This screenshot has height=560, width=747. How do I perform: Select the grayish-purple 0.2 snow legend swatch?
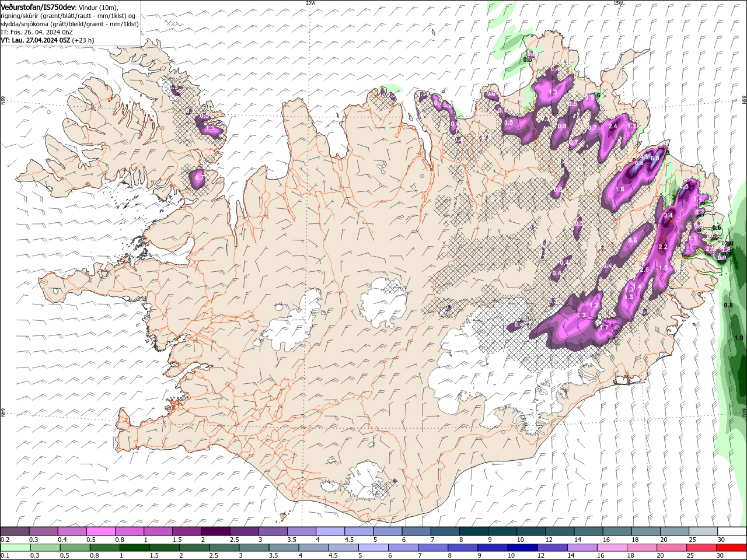[x=15, y=531]
